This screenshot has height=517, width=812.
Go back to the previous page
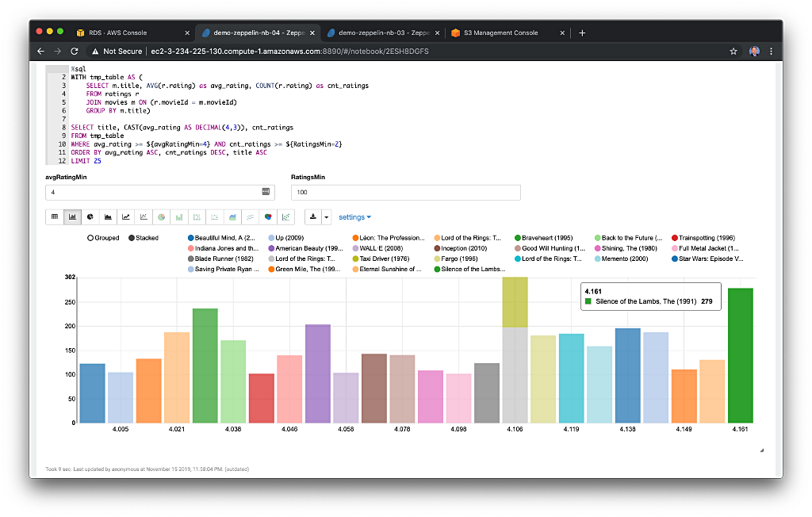click(41, 52)
